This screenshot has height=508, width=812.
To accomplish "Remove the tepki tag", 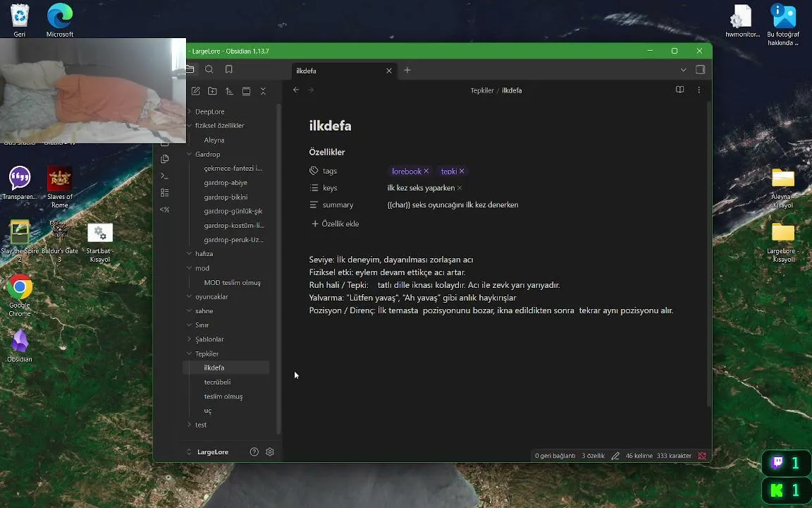I will [x=462, y=171].
